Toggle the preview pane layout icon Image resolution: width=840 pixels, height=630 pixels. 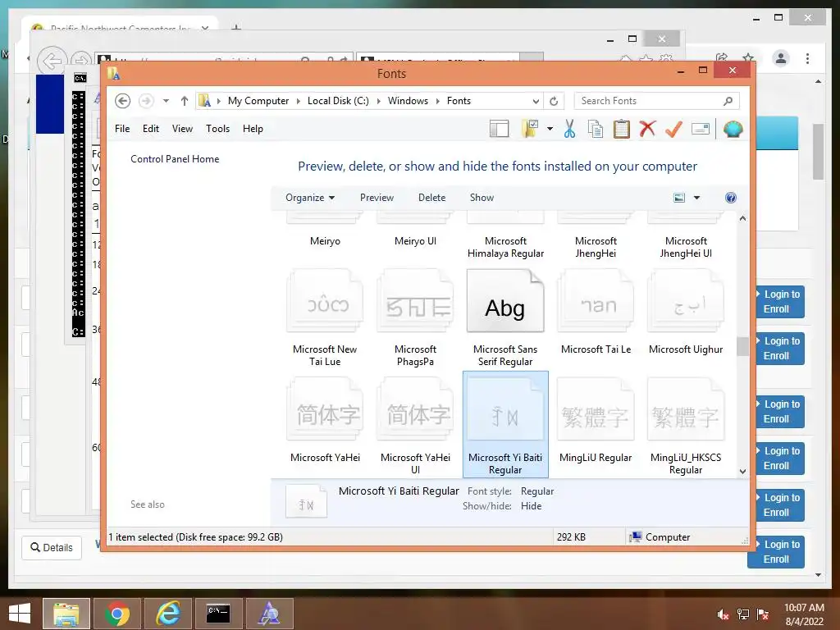[500, 129]
